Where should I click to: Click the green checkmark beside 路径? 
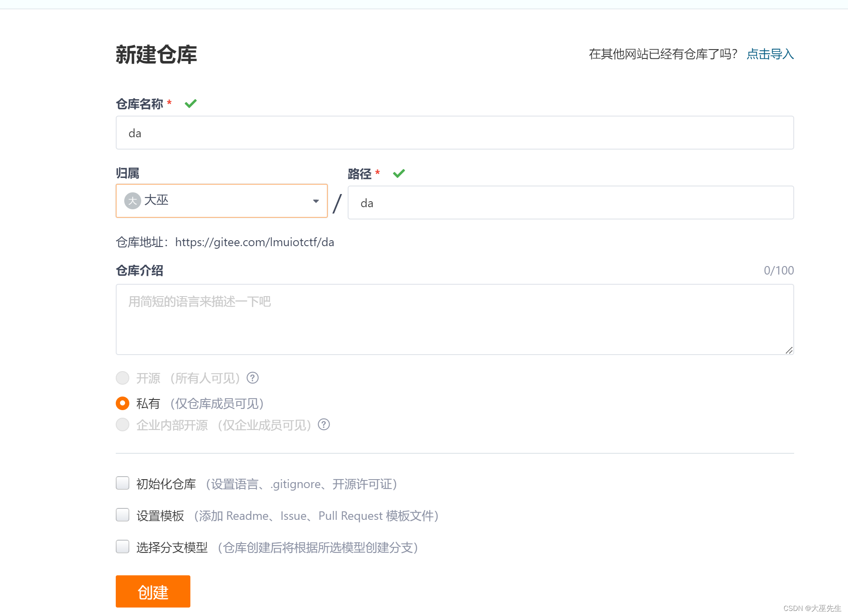(399, 173)
